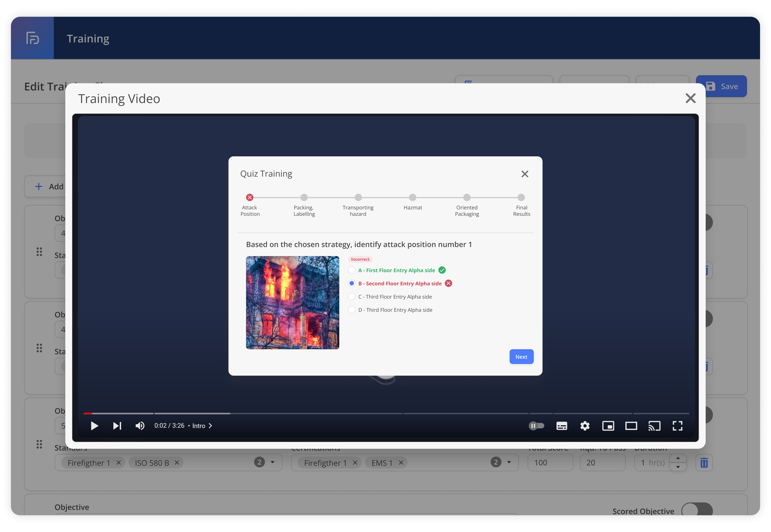Image resolution: width=771 pixels, height=532 pixels.
Task: Play the training video
Action: [94, 426]
